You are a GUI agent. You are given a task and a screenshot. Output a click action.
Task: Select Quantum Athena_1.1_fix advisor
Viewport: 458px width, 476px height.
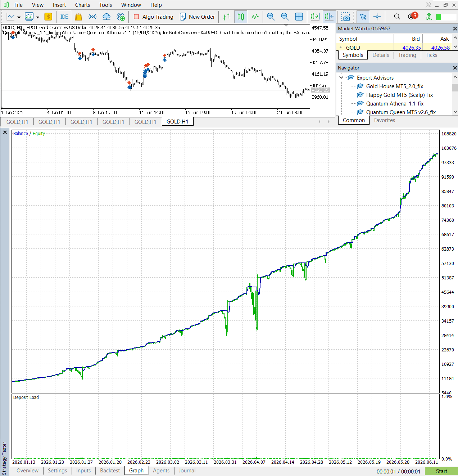395,104
